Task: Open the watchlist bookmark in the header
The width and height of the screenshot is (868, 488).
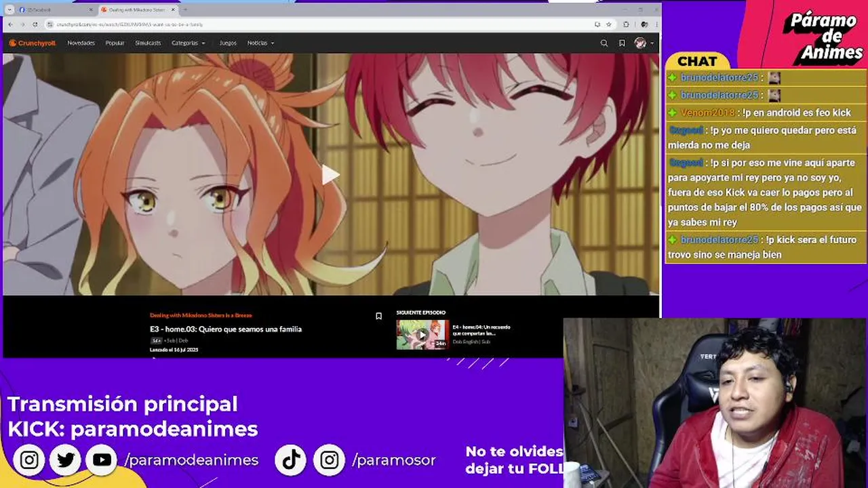Action: click(x=622, y=43)
